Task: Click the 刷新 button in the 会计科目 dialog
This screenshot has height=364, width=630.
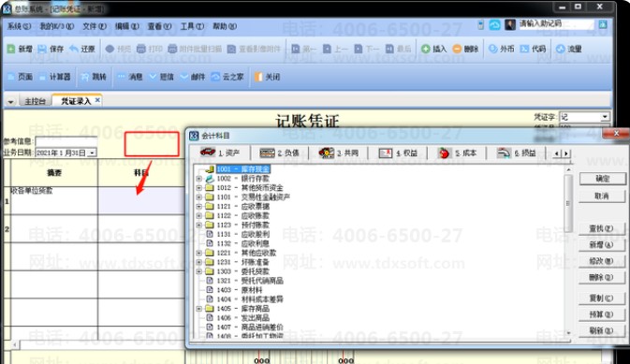Action: click(602, 330)
